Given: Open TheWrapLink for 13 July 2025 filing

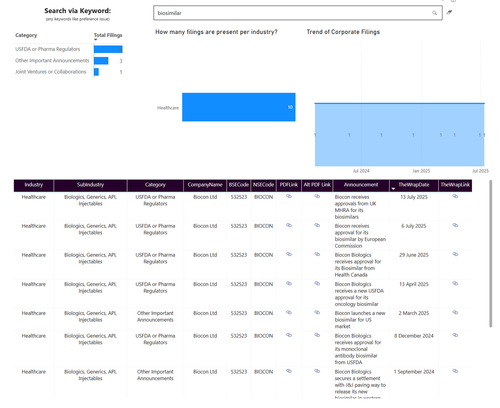Looking at the screenshot, I should [455, 196].
